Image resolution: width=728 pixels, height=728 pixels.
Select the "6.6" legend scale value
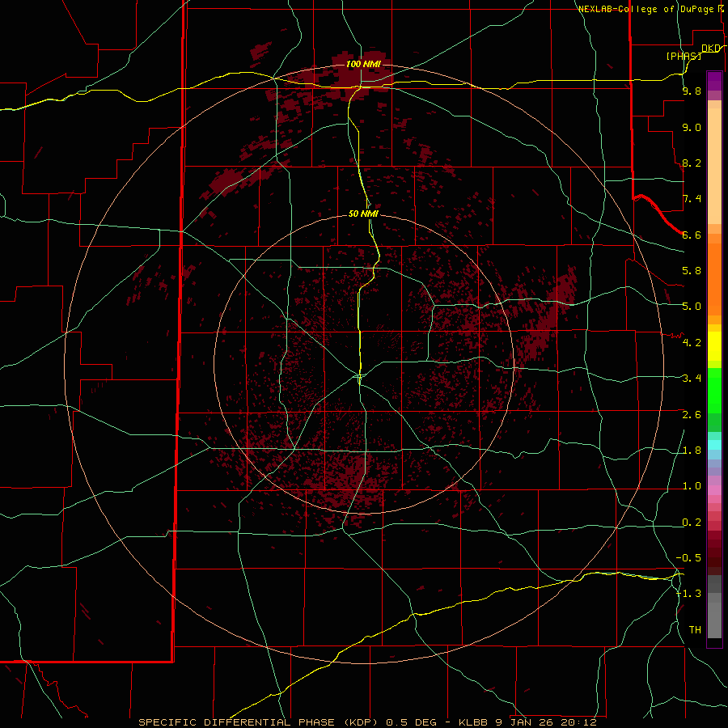pos(692,235)
